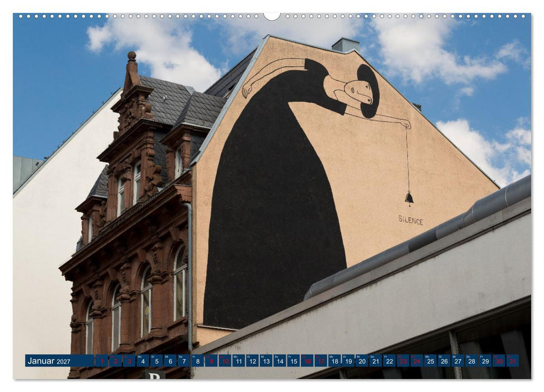Screen dimensions: 544x392
Task: Select date cell 6 in calendar strip
Action: pos(170,361)
